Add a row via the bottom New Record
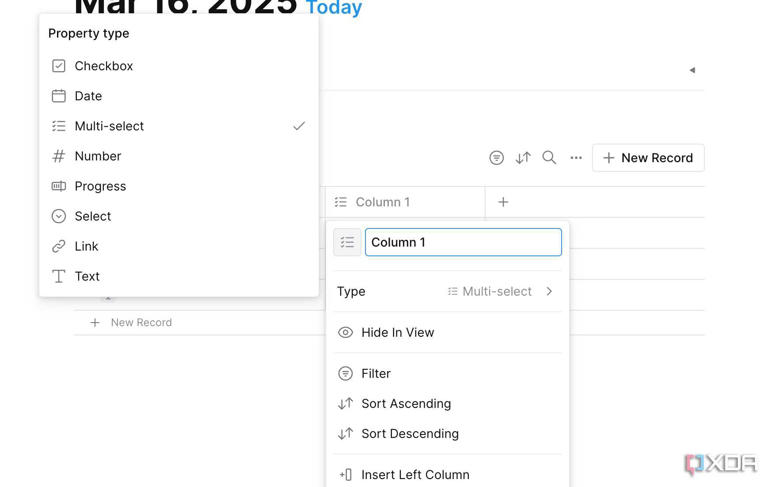 [140, 322]
